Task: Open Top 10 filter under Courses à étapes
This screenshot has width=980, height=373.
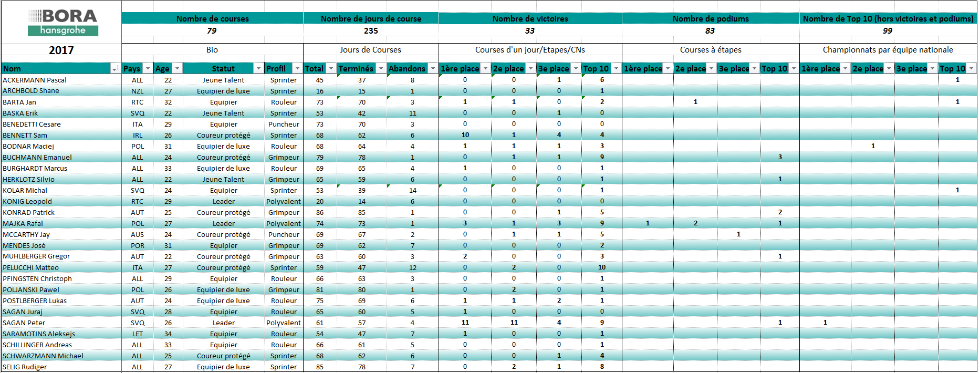Action: coord(794,69)
